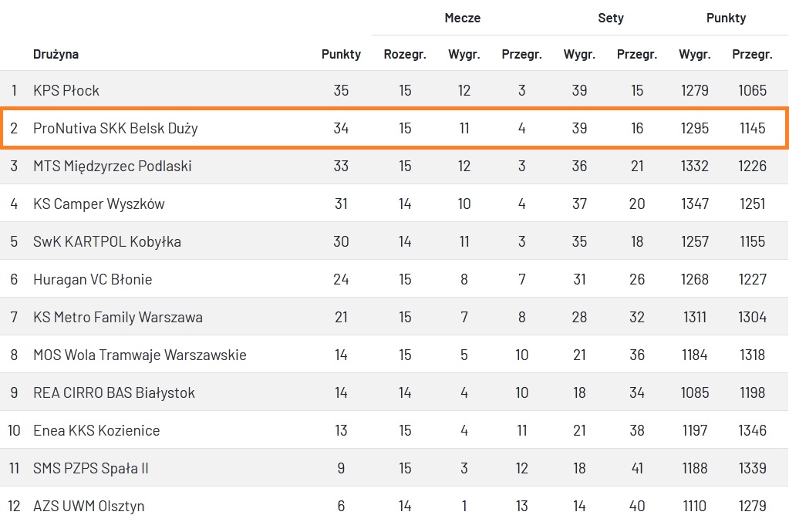Click the Drużyna column header
Viewport: 789px width, 532px height.
coord(56,54)
